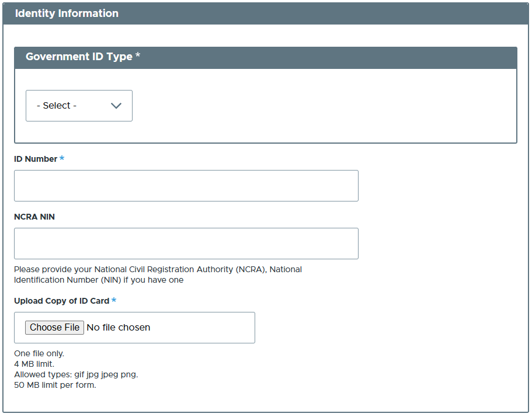The height and width of the screenshot is (417, 532).
Task: Click inside the NCRA NIN input field
Action: (186, 243)
